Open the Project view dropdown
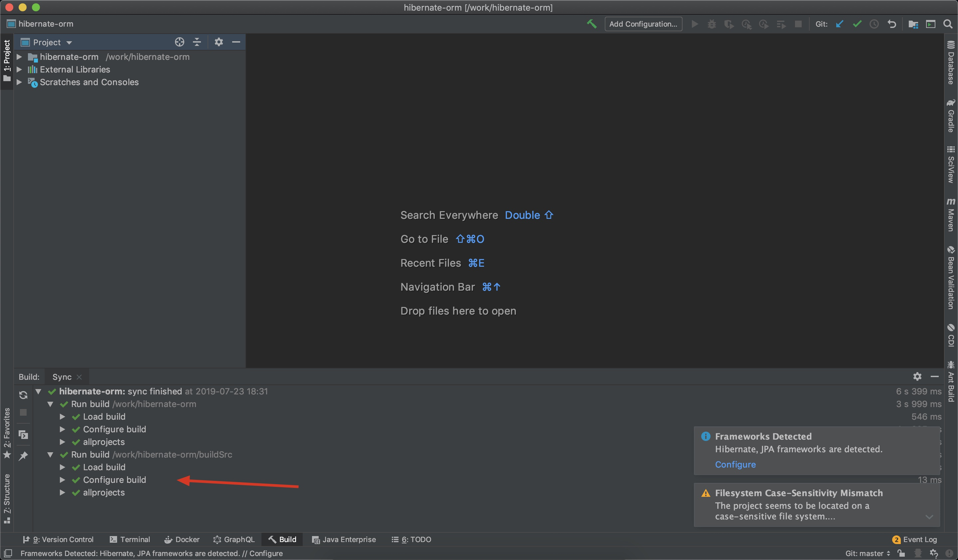 pos(69,43)
